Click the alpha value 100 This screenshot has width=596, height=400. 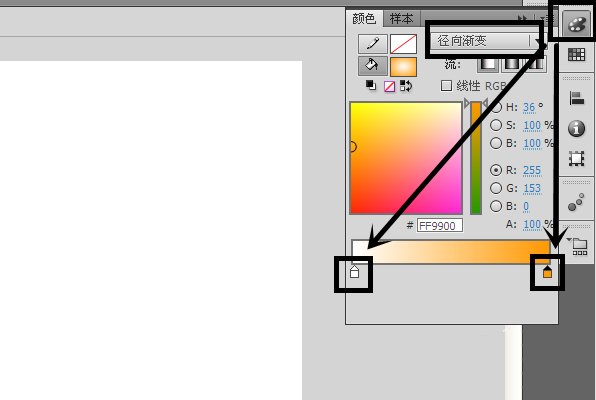(x=532, y=225)
